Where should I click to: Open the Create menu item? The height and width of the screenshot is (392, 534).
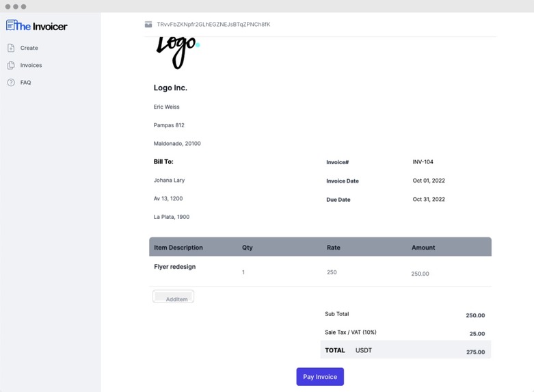(29, 48)
